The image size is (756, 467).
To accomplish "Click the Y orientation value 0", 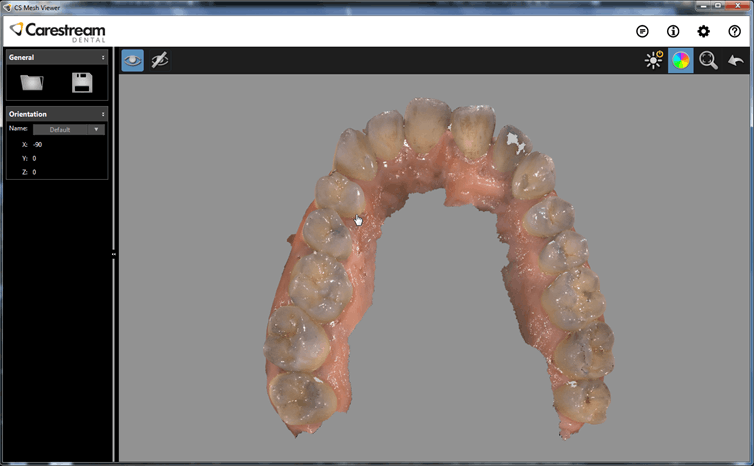I will click(x=34, y=158).
